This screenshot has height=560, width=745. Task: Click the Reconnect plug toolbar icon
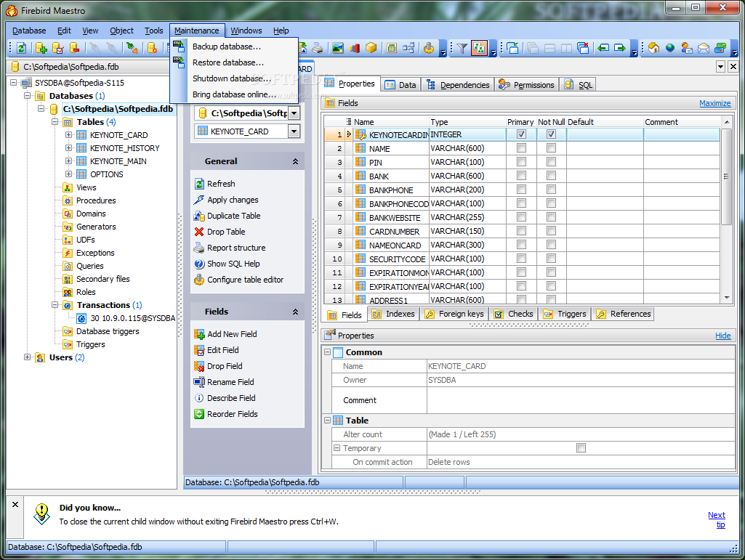coord(132,48)
